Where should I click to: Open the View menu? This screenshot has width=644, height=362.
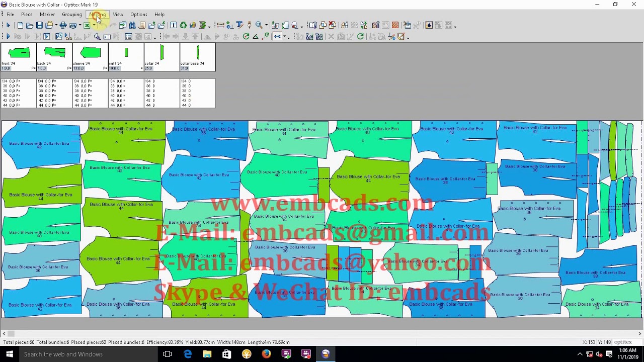tap(118, 15)
